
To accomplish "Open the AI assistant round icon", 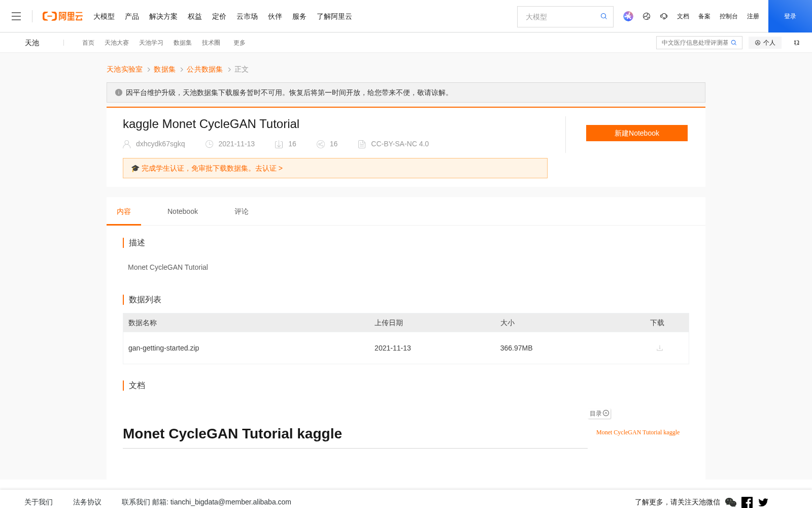I will point(628,16).
